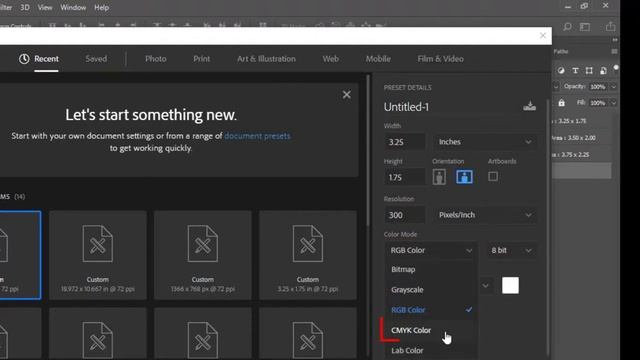Follow the 'document presets' link
640x360 pixels.
[x=258, y=136]
